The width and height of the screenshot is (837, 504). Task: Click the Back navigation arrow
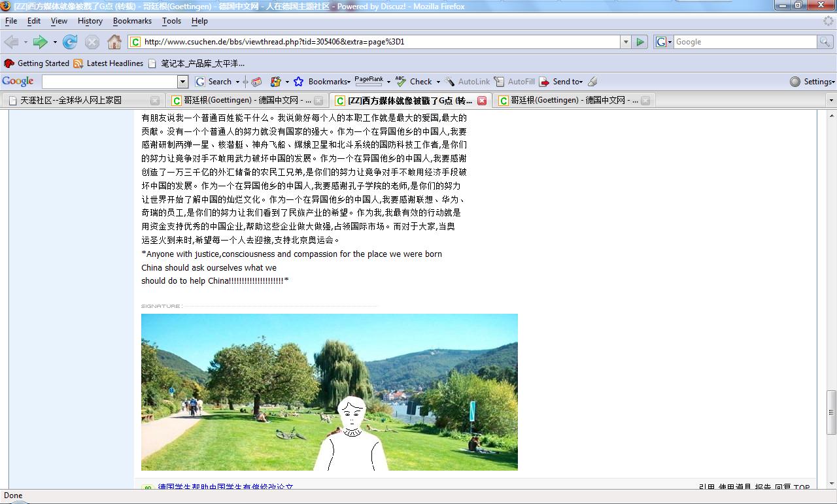(x=11, y=42)
